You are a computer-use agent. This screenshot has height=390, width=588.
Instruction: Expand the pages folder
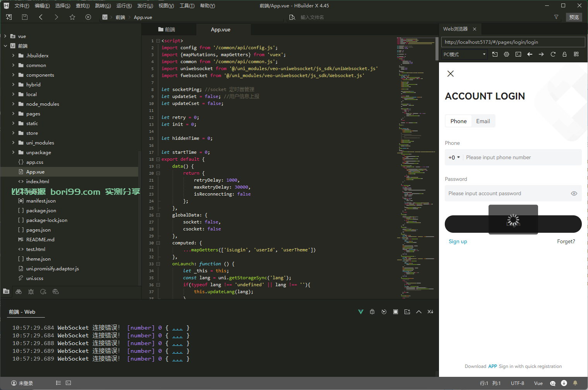pos(13,113)
